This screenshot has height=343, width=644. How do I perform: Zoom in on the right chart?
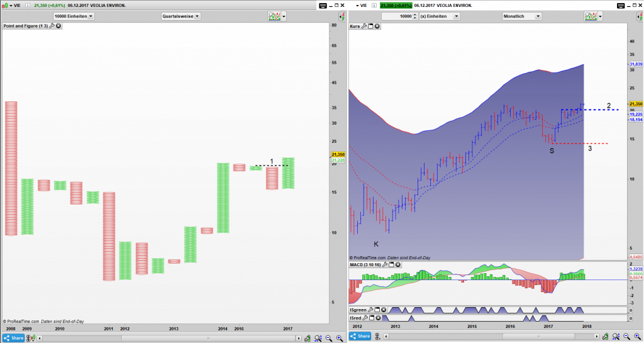pos(638,337)
